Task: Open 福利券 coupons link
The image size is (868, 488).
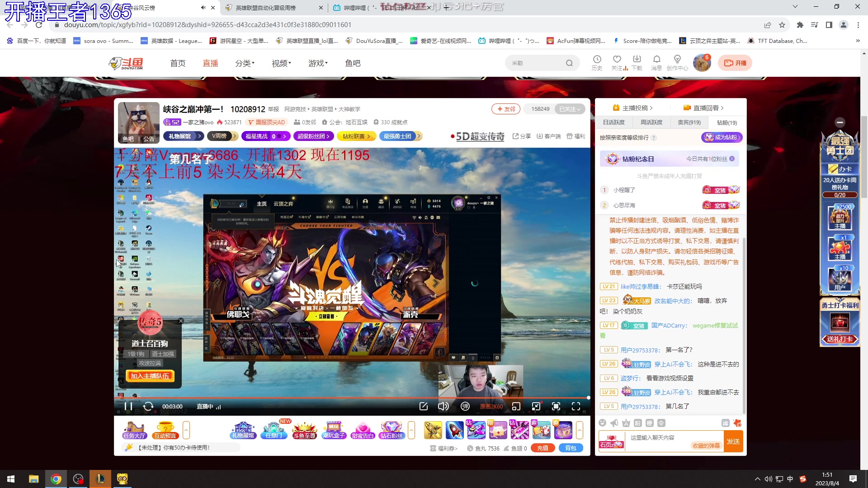Action: click(x=443, y=448)
